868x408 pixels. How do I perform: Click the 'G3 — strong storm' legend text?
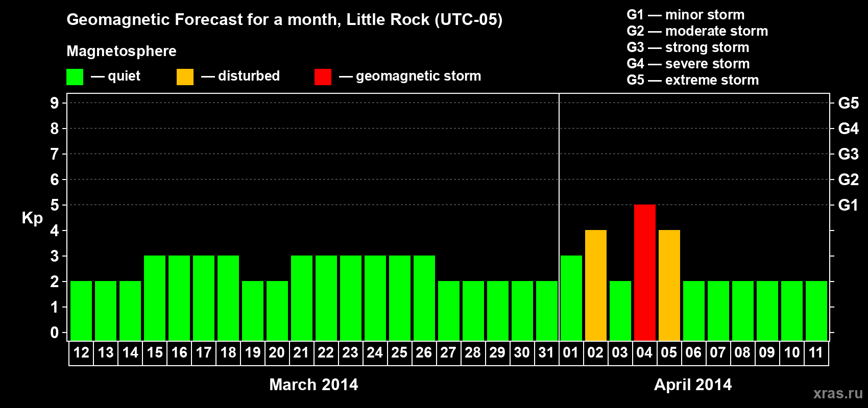click(688, 47)
